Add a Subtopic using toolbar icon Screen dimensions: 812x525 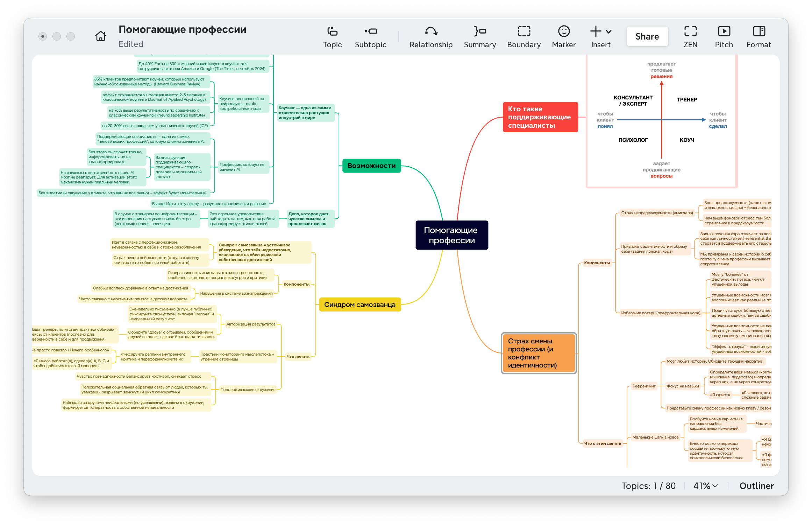[370, 31]
